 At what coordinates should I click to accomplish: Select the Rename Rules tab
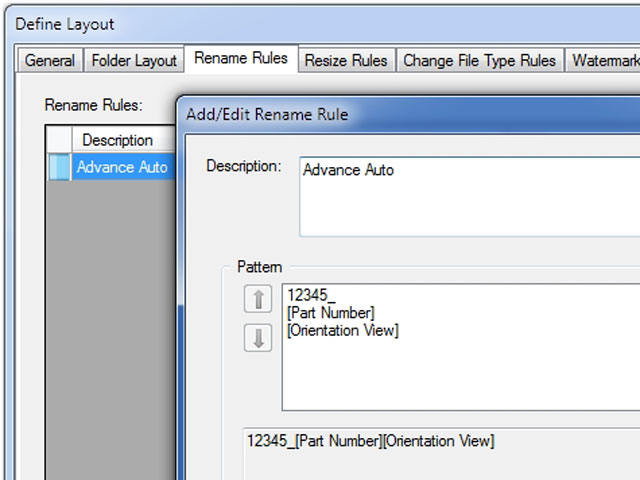click(240, 58)
